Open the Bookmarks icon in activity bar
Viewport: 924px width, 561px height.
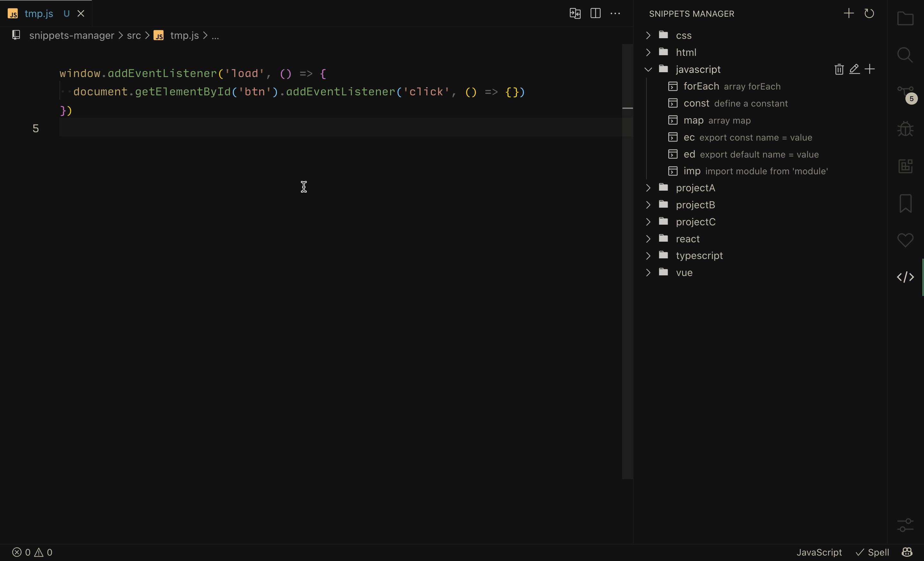click(905, 203)
